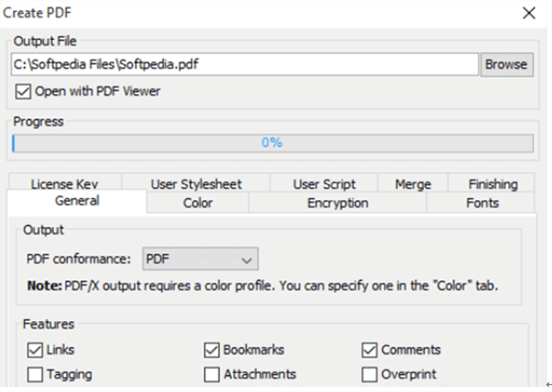Uncheck the Comments feature
Image resolution: width=552 pixels, height=392 pixels.
coord(369,350)
